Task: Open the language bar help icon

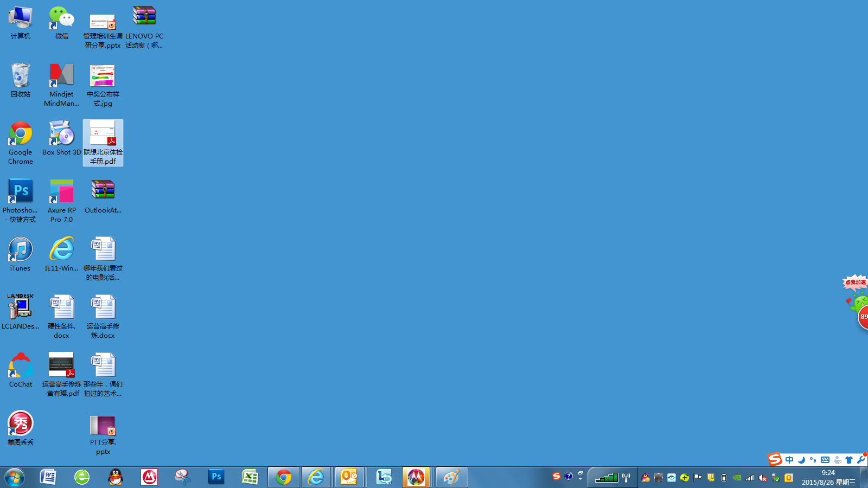Action: coord(569,476)
